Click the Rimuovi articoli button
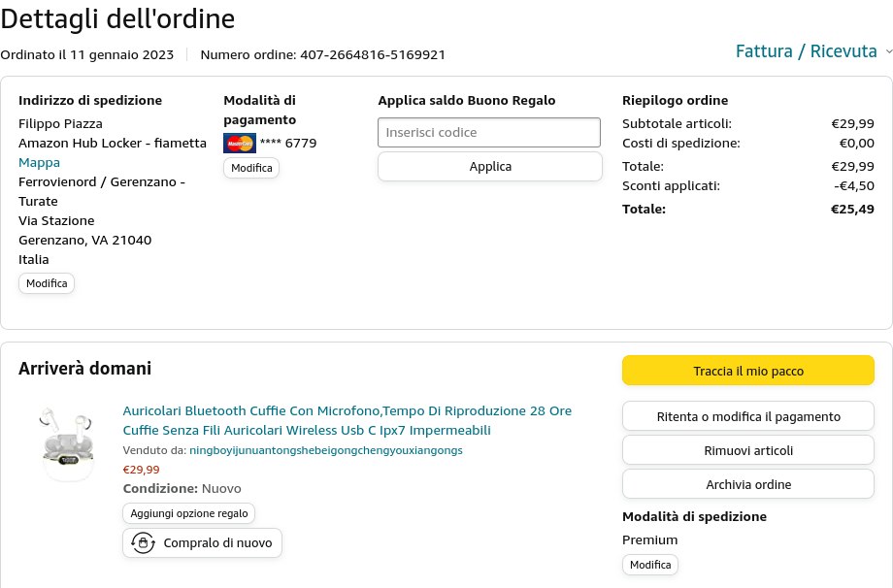Viewport: 893px width, 588px height. (747, 450)
